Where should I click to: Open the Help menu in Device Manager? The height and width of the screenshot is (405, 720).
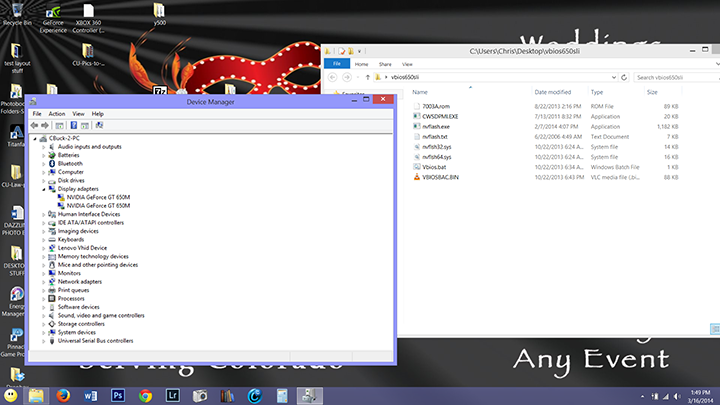point(97,114)
